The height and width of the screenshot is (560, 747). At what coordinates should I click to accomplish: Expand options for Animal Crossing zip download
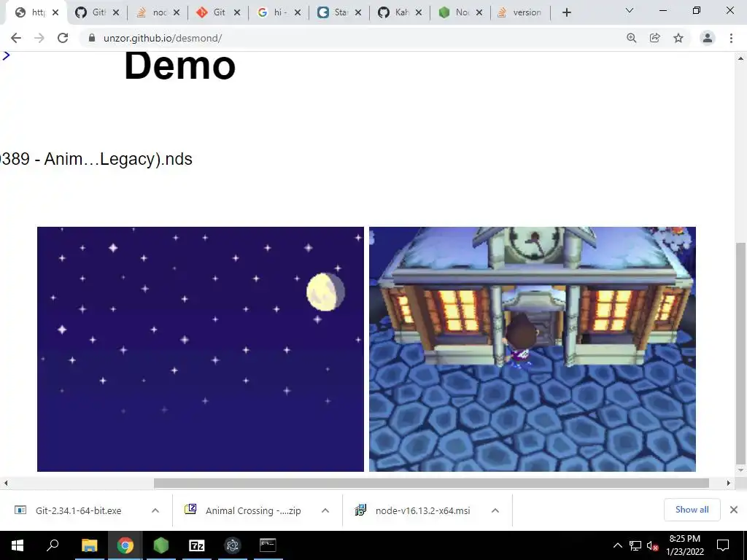(325, 510)
